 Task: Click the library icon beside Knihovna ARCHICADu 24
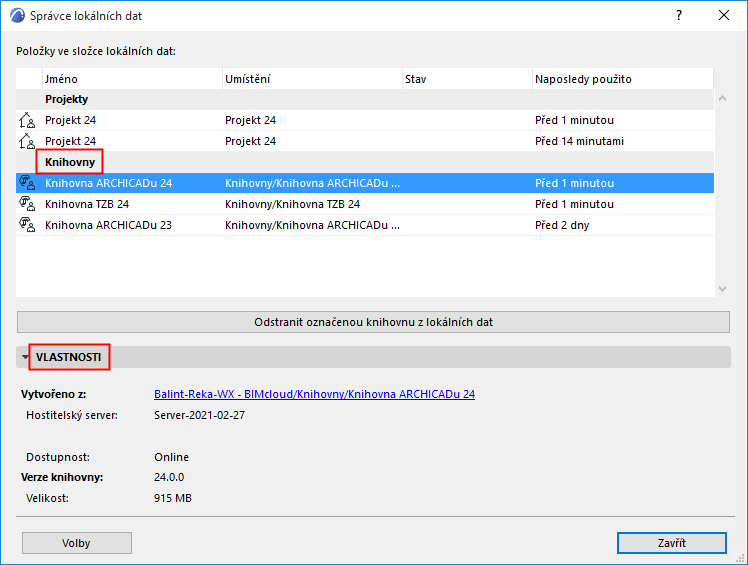pos(27,183)
